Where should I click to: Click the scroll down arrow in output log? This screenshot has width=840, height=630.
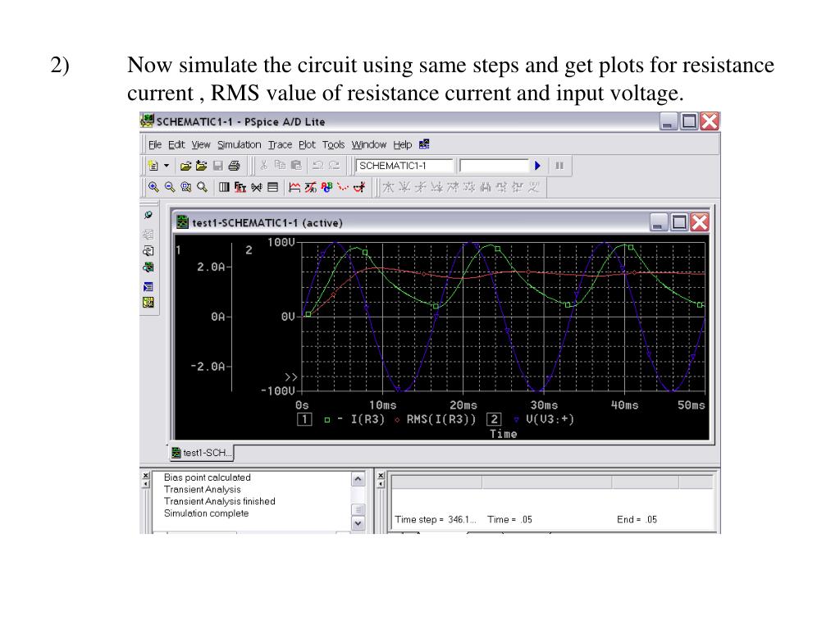[358, 523]
